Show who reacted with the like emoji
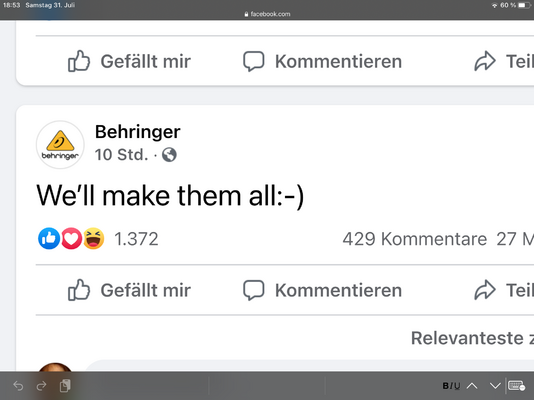 click(x=49, y=238)
